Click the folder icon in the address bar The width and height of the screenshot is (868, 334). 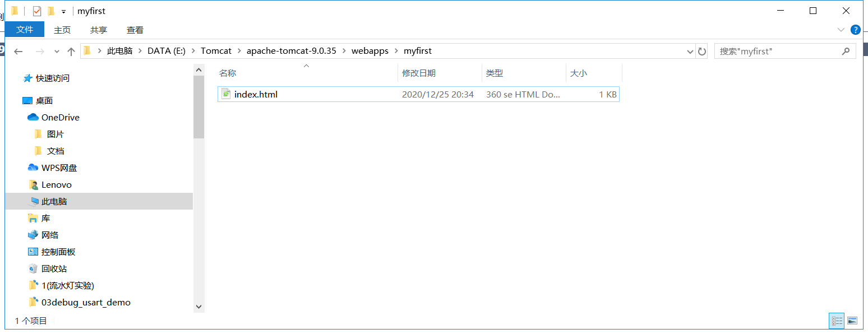(x=87, y=51)
